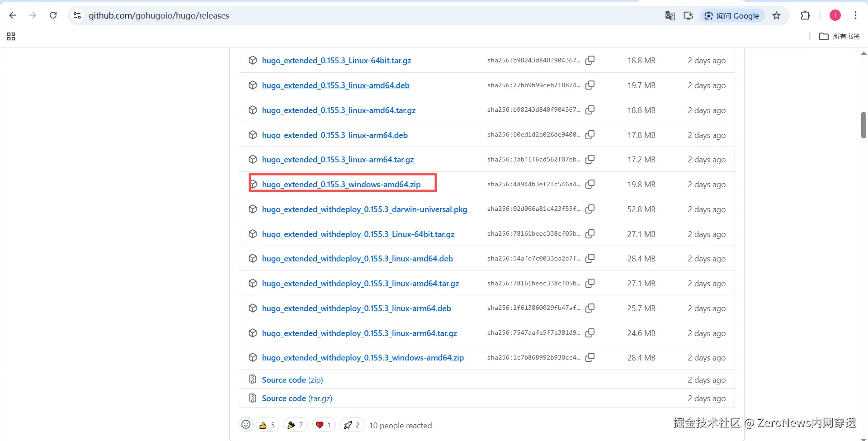Click the page vertical scrollbar thumb
868x441 pixels.
pos(863,125)
